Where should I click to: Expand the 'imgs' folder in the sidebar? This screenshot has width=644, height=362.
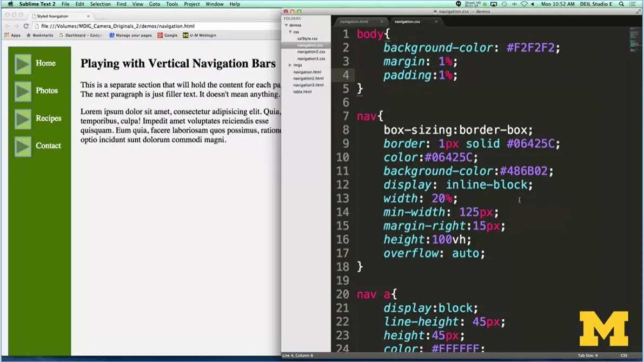click(290, 65)
